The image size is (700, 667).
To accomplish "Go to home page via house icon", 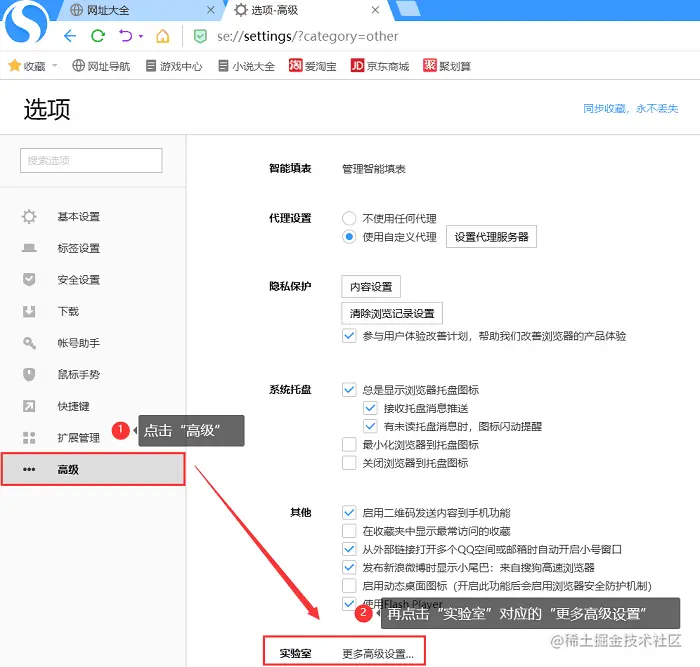I will click(162, 36).
